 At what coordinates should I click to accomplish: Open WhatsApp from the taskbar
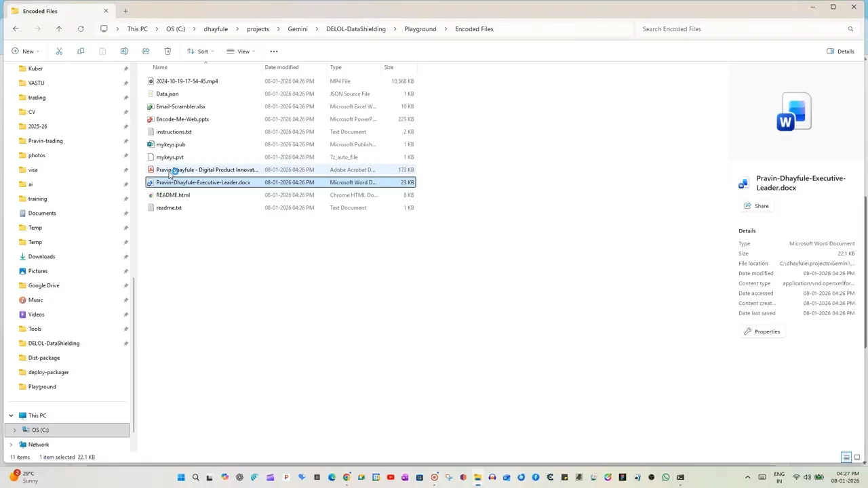click(666, 478)
